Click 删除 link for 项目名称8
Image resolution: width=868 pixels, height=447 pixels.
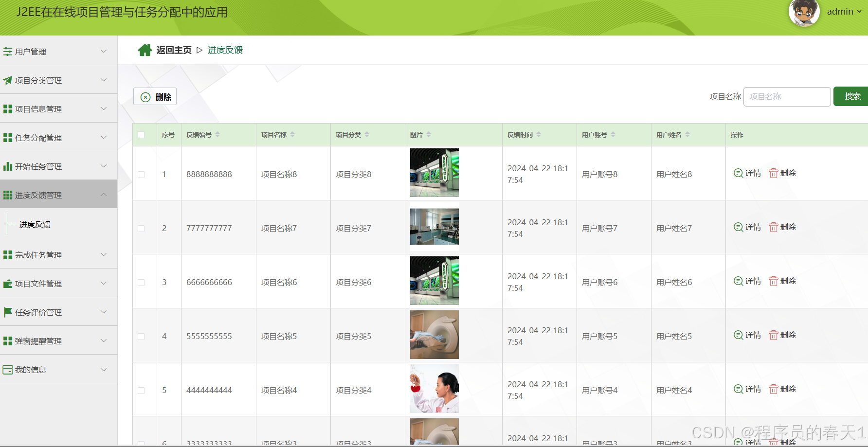[788, 173]
